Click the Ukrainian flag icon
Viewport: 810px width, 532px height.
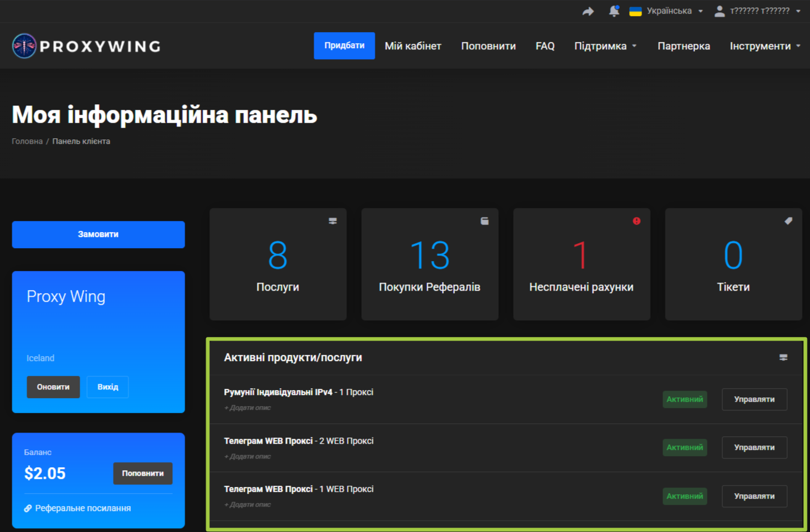click(635, 11)
